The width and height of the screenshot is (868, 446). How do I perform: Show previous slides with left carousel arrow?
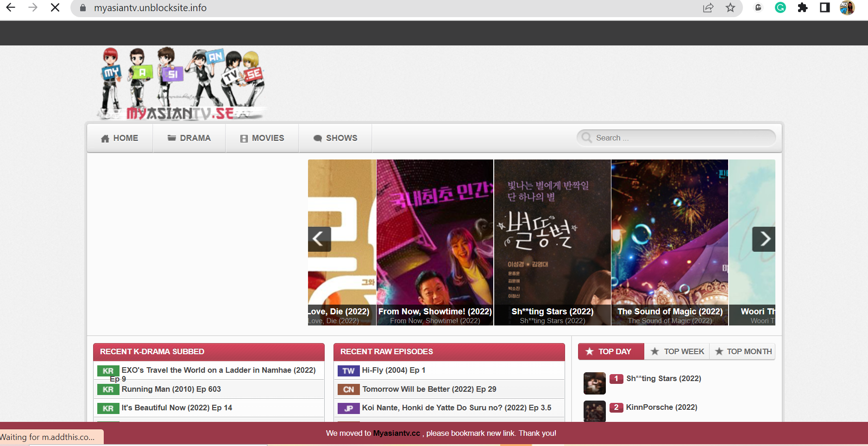point(319,239)
